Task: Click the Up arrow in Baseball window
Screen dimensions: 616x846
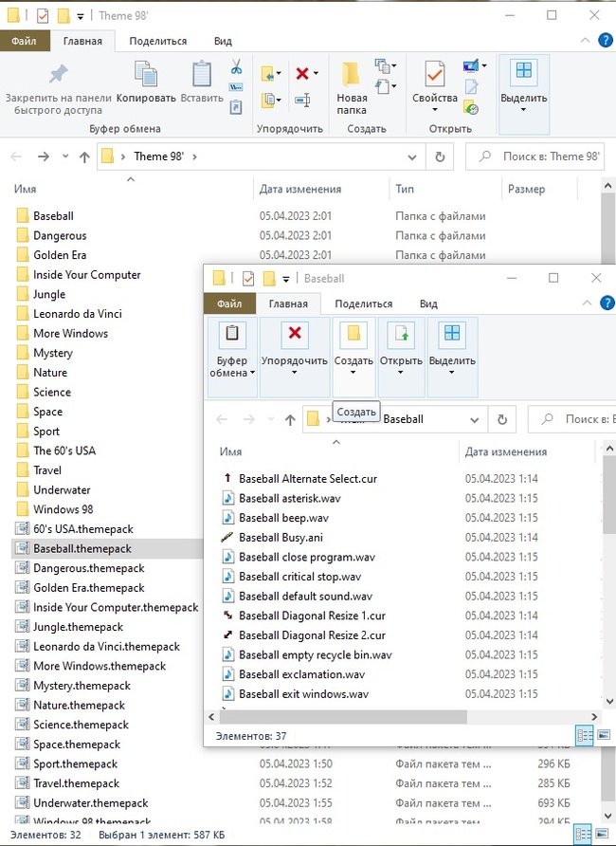Action: [x=290, y=419]
